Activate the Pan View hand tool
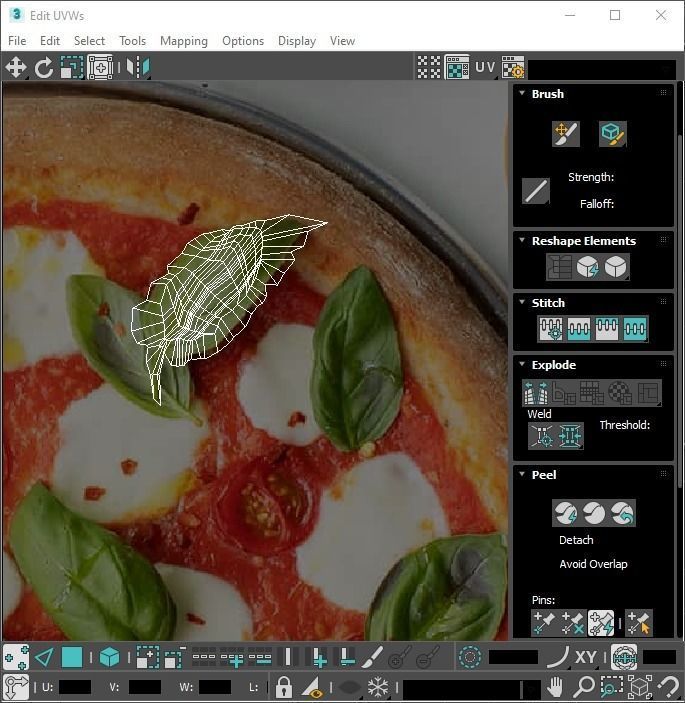The width and height of the screenshot is (685, 703). [x=555, y=686]
